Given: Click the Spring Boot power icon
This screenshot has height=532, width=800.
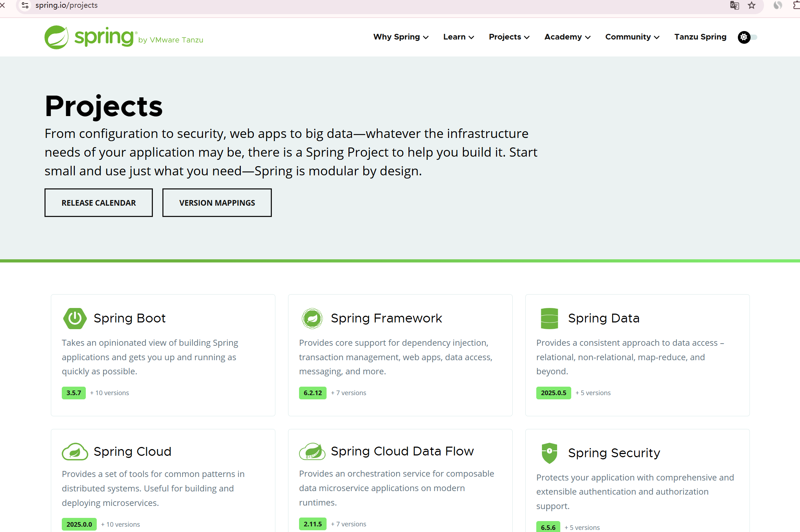Looking at the screenshot, I should pos(74,318).
